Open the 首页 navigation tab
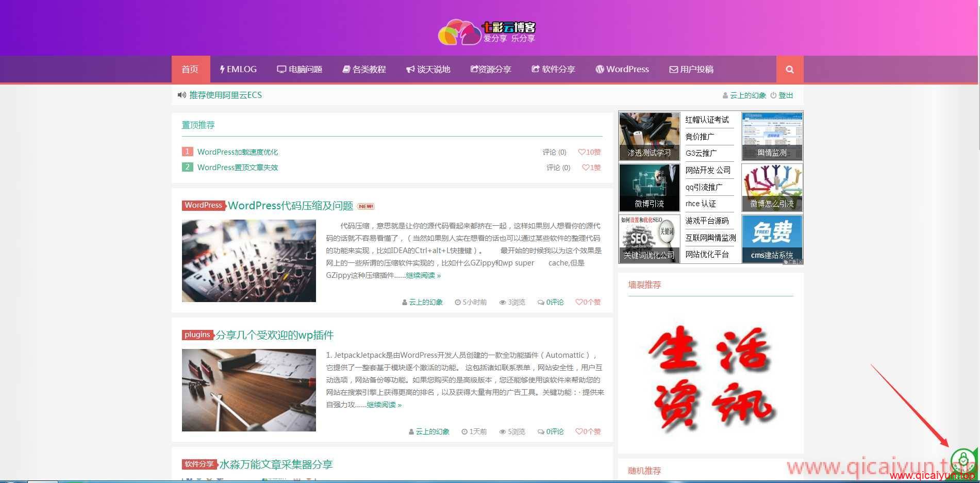Screen dimensions: 980x483 [190, 70]
